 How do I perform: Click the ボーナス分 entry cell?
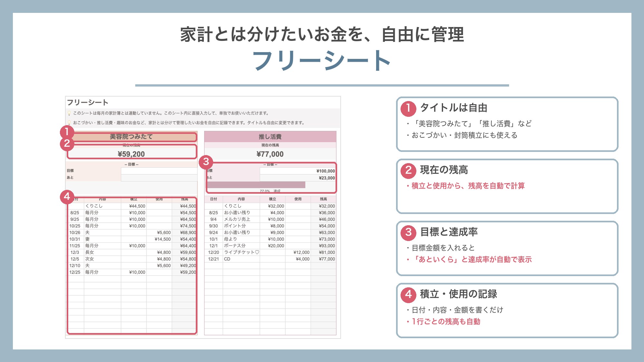[241, 246]
